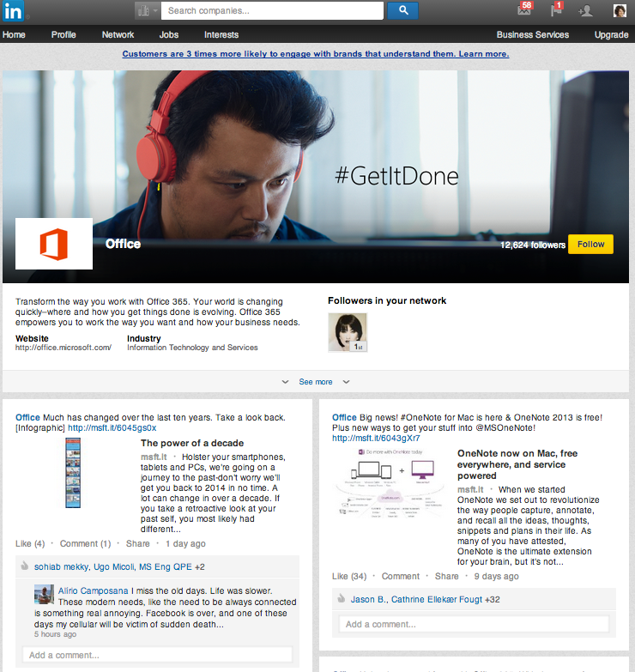Click the chevron right of See more
The height and width of the screenshot is (672, 635).
click(346, 382)
